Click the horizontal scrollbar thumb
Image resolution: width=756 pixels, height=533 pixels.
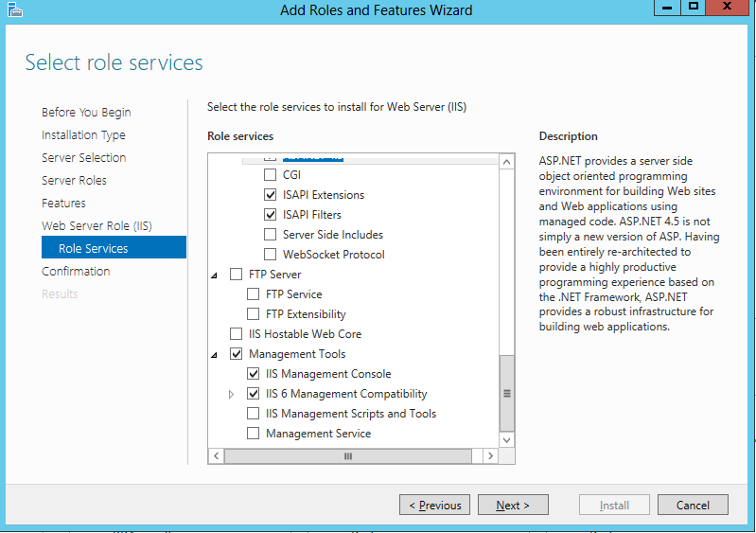[x=348, y=455]
